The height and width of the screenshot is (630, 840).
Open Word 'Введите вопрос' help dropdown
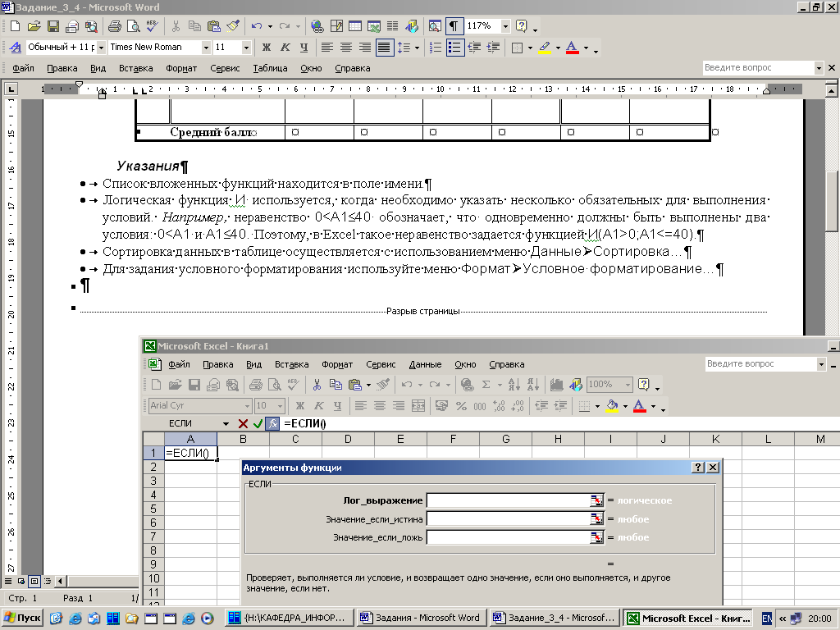(x=819, y=68)
